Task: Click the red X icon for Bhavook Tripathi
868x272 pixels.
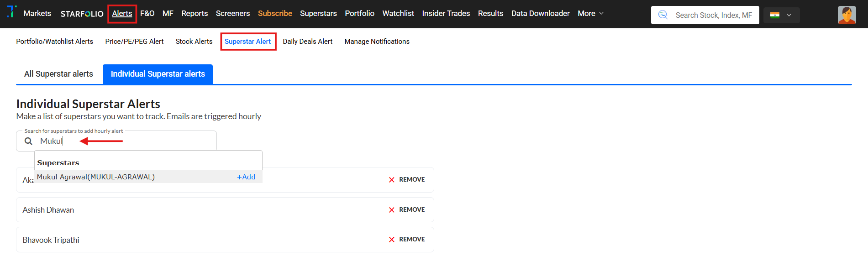Action: pos(392,240)
